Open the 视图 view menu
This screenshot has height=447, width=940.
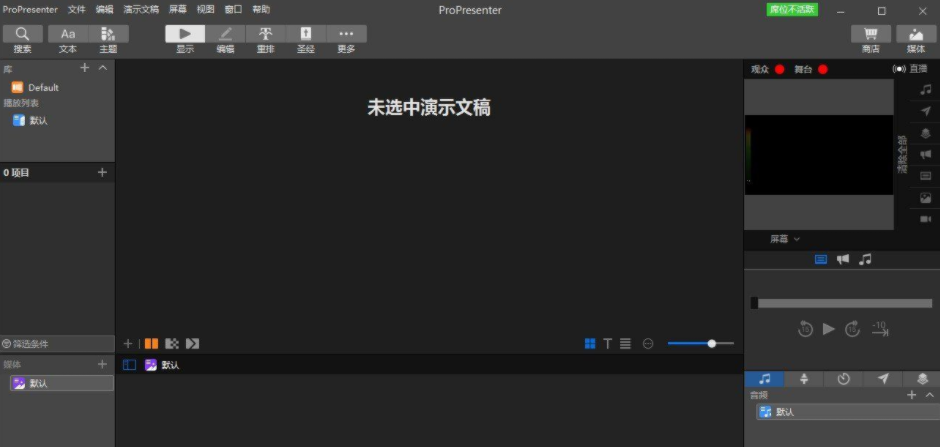[x=206, y=10]
